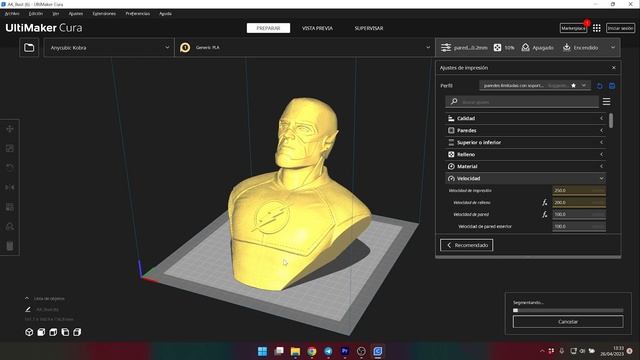Expand the Superior o inferior section

(x=525, y=142)
